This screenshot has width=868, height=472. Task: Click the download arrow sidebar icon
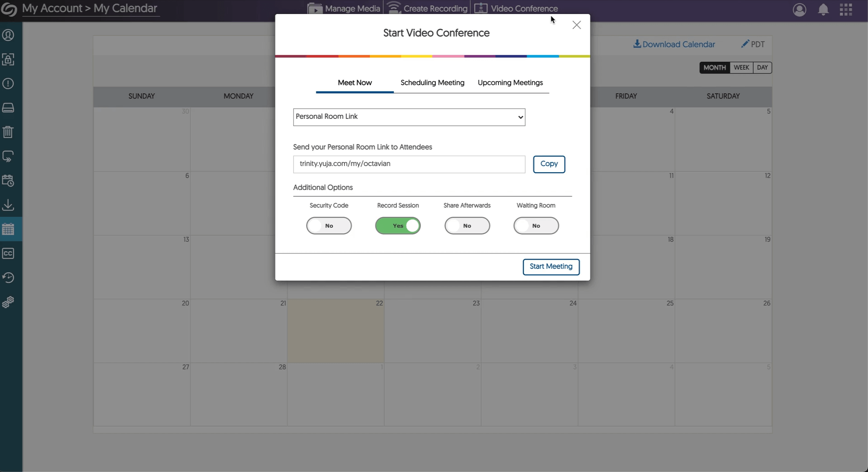pyautogui.click(x=8, y=205)
